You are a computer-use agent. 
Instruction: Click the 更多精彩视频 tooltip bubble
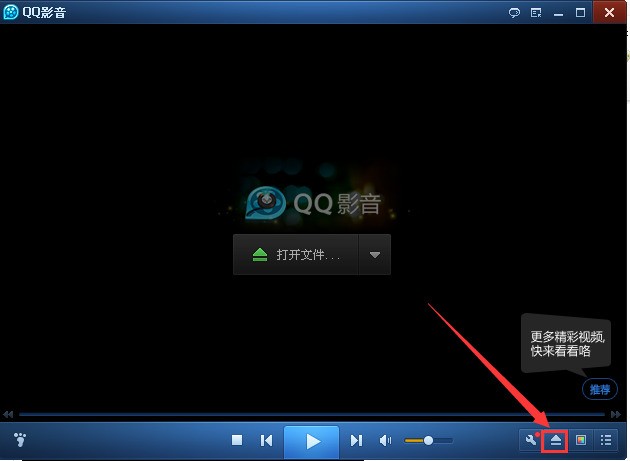coord(566,344)
